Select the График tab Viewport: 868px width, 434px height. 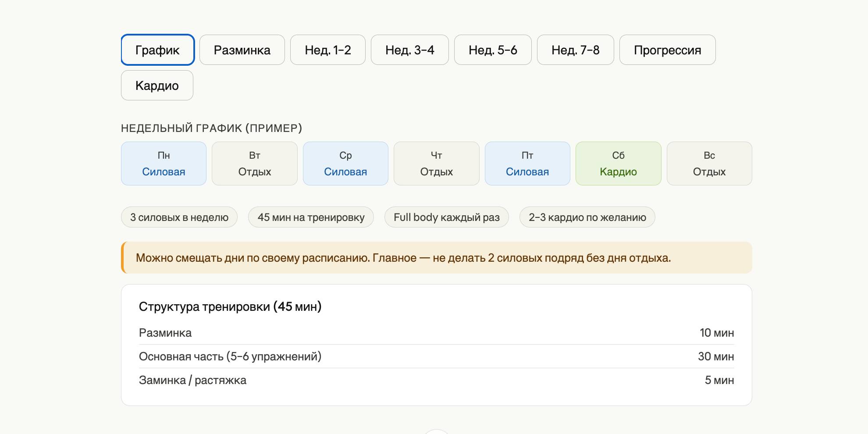157,50
